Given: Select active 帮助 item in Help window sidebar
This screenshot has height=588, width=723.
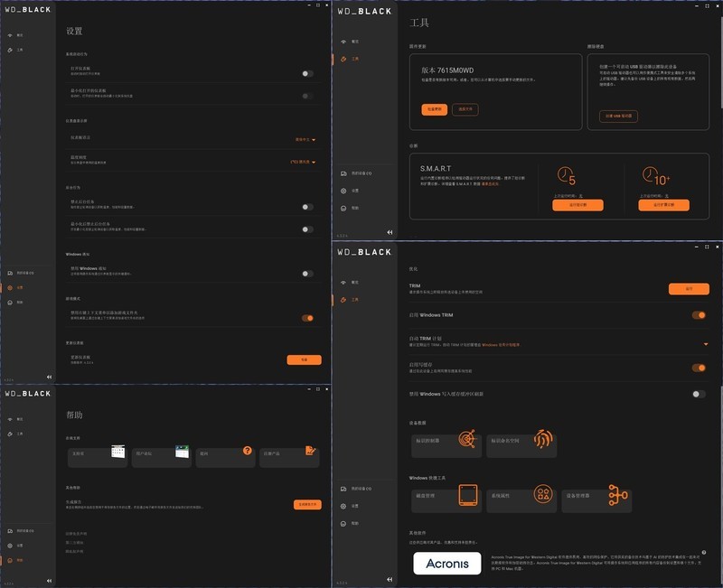Looking at the screenshot, I should pos(15,561).
